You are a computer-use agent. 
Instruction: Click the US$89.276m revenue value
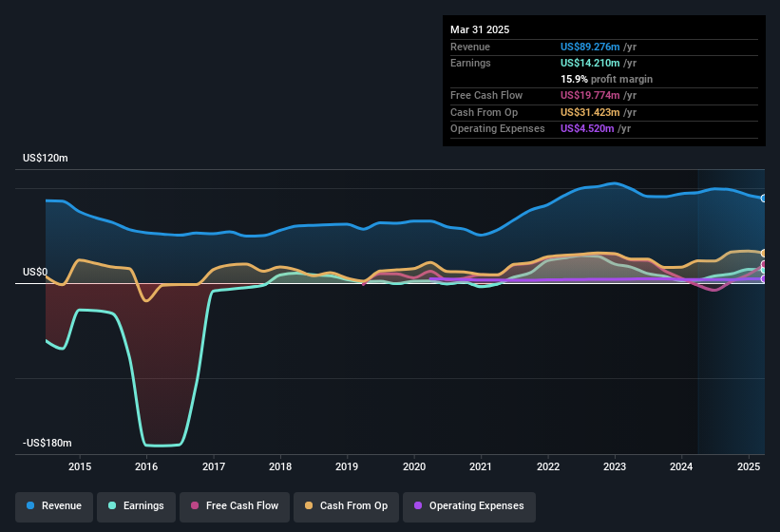590,47
